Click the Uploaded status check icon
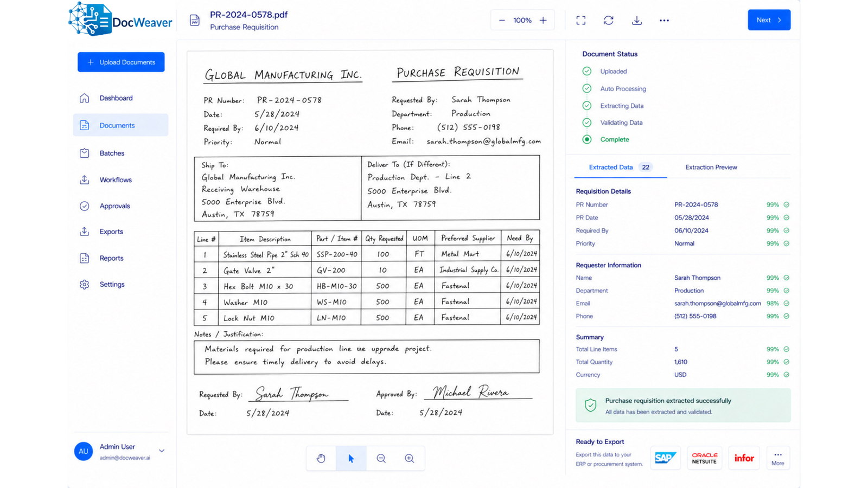 (x=587, y=71)
